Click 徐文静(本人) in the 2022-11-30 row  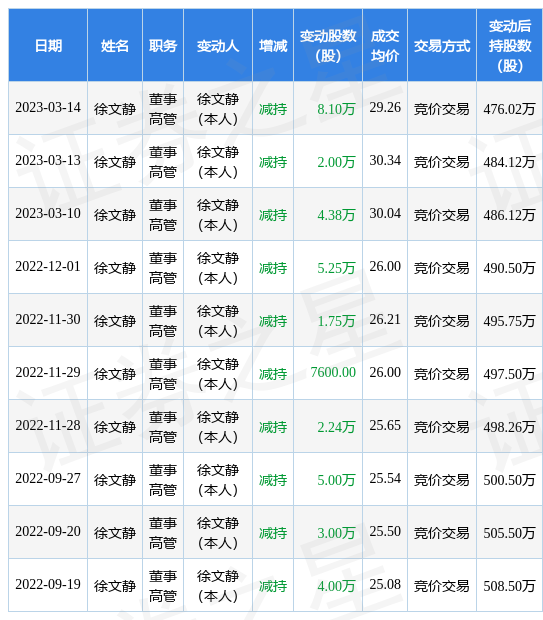(218, 321)
